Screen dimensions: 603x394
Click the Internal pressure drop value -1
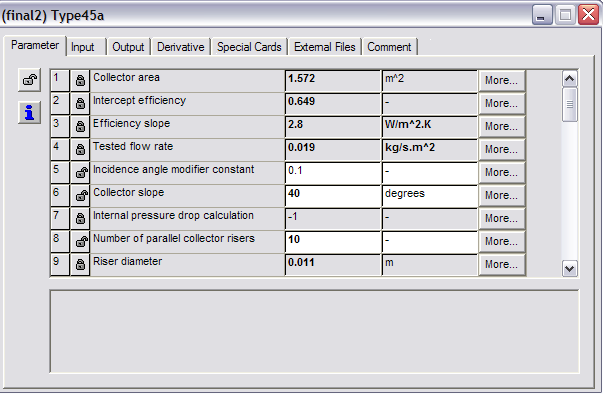point(333,219)
